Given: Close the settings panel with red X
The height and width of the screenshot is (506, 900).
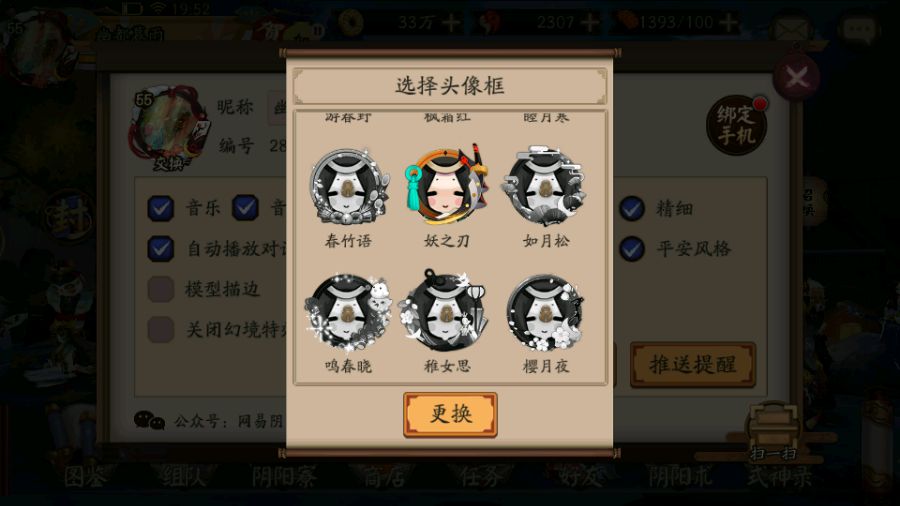Looking at the screenshot, I should click(x=796, y=77).
